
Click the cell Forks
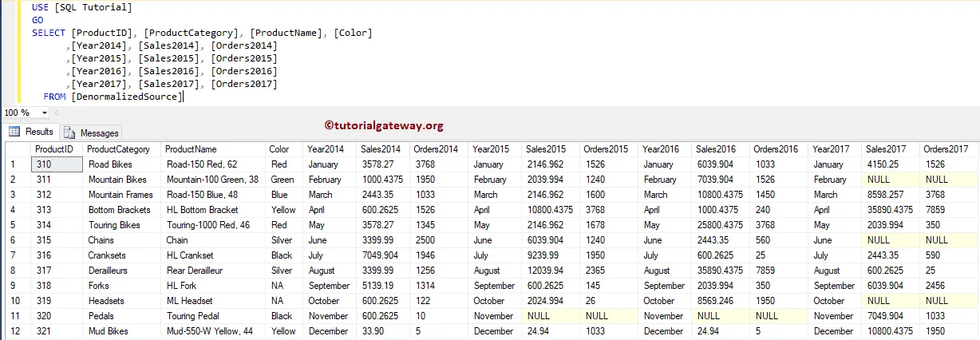coord(123,286)
